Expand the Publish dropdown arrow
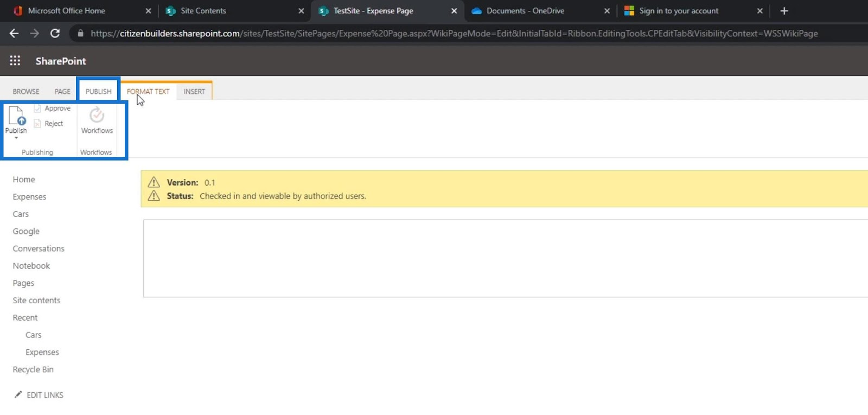The width and height of the screenshot is (868, 415). coord(16,138)
